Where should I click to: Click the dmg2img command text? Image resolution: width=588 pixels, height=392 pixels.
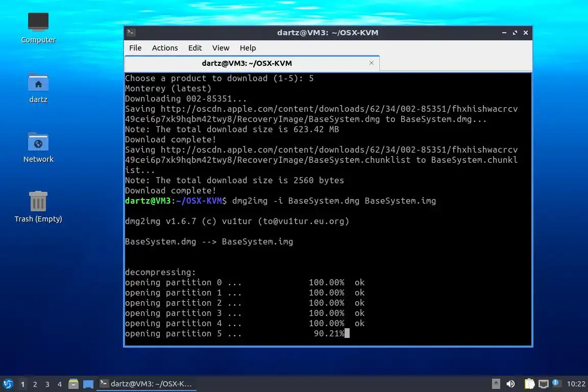tap(334, 201)
